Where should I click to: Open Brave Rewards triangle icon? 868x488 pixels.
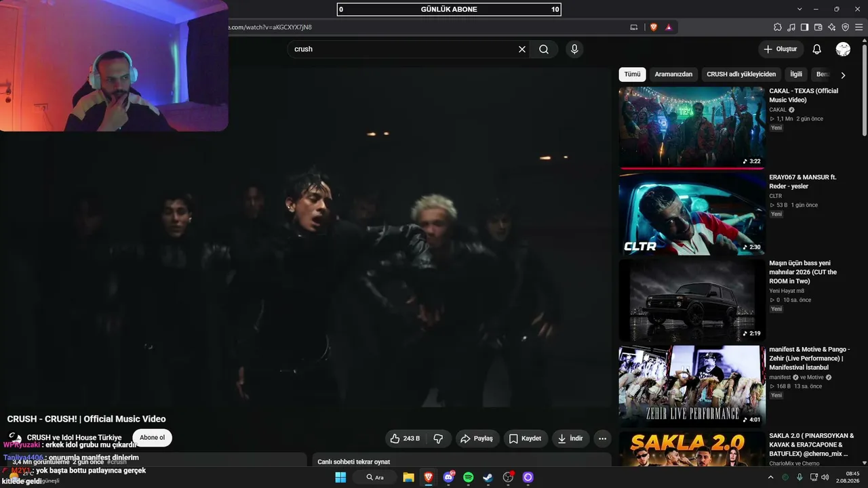[669, 27]
